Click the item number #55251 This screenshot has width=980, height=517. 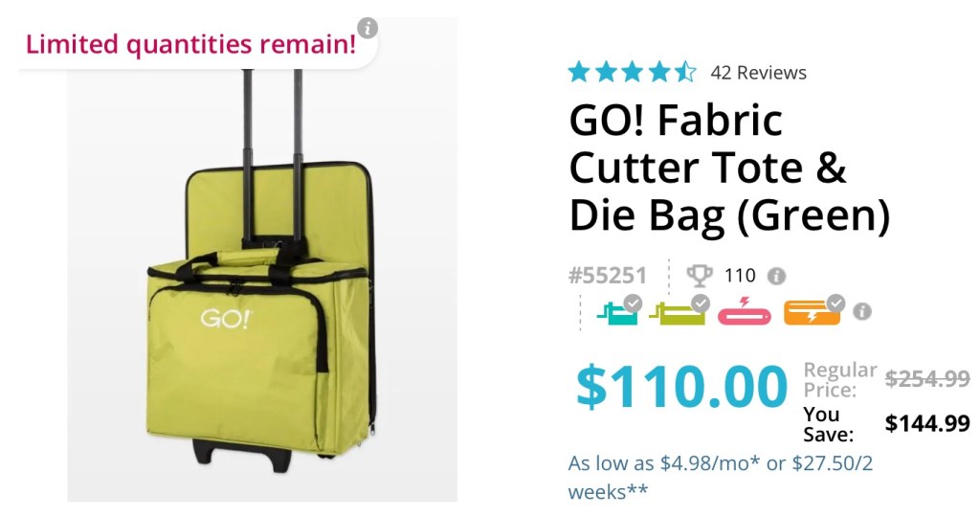pos(608,276)
